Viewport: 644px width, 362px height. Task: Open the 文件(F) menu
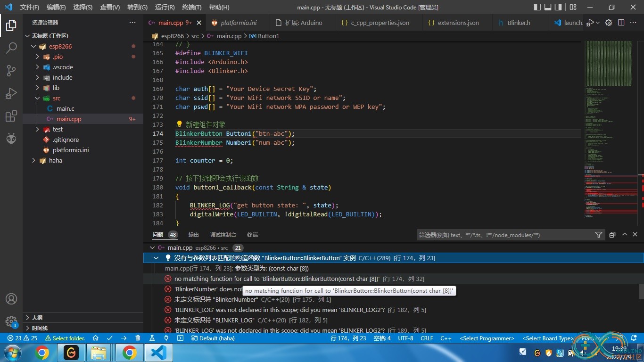(x=30, y=7)
